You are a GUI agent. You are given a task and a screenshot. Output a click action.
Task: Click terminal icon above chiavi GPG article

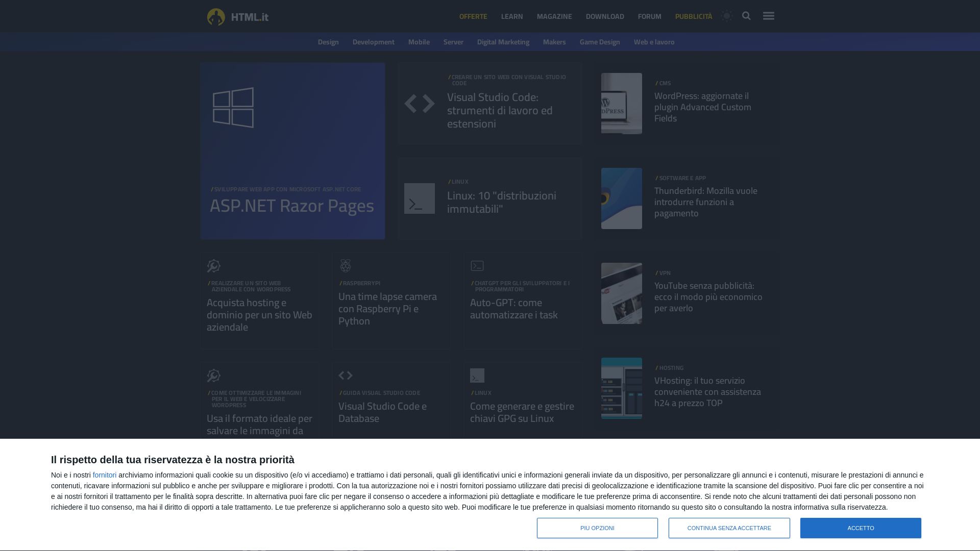pyautogui.click(x=477, y=375)
